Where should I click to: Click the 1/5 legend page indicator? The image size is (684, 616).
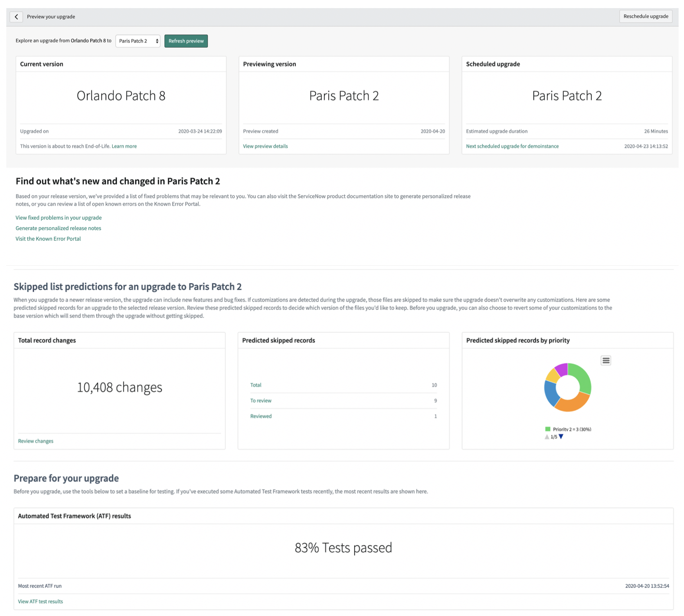(x=554, y=437)
